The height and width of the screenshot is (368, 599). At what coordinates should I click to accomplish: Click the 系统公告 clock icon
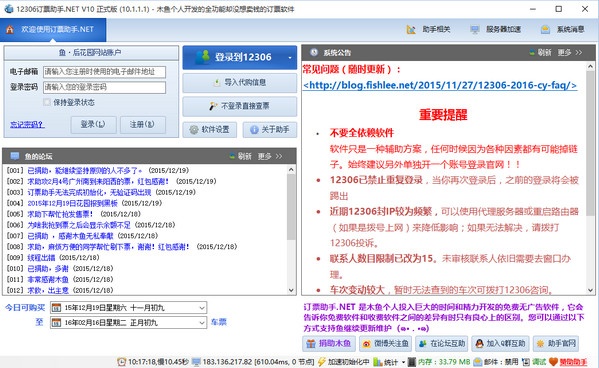pyautogui.click(x=314, y=52)
